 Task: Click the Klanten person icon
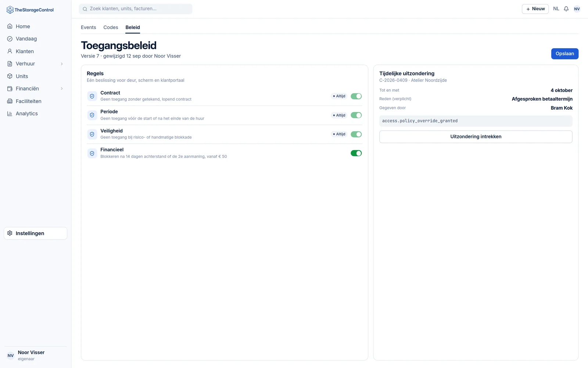[x=10, y=51]
